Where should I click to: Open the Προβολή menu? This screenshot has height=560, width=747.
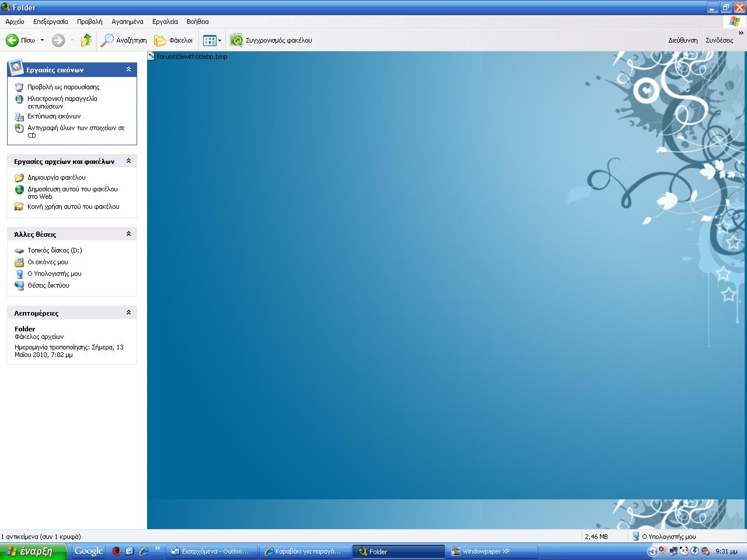pyautogui.click(x=89, y=22)
